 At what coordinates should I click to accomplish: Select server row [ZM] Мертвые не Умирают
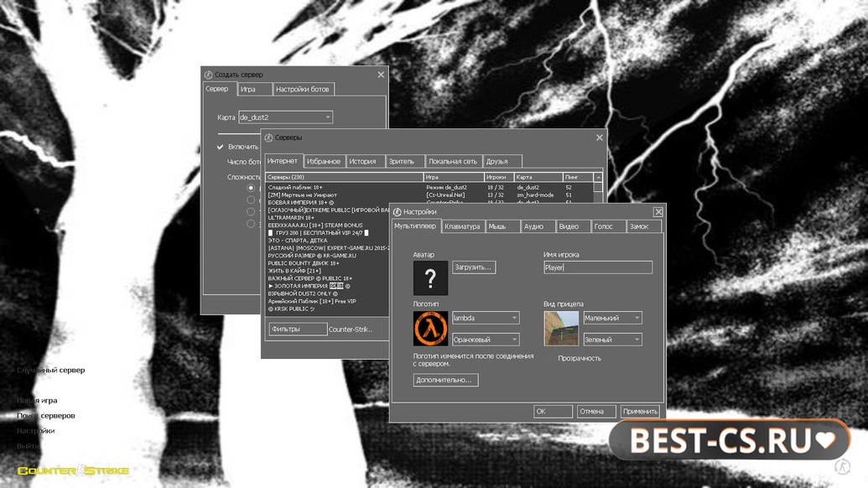click(429, 195)
